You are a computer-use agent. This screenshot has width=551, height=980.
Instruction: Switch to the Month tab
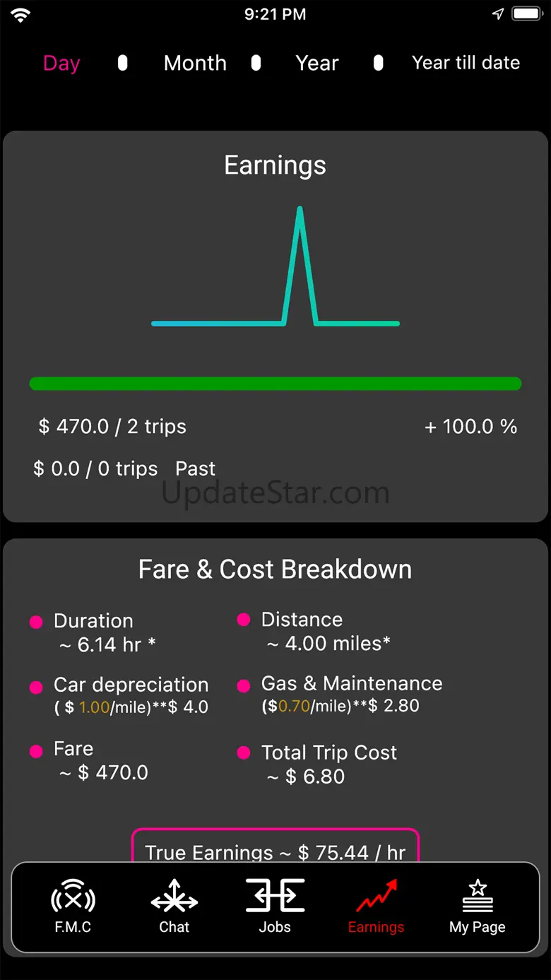click(x=195, y=63)
